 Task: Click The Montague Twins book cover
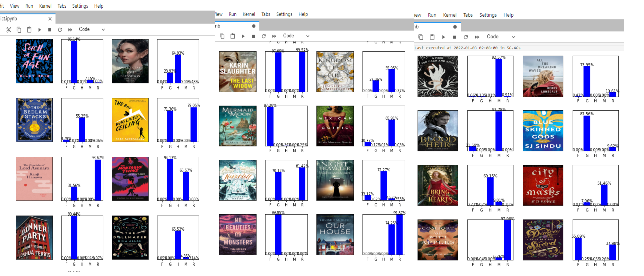click(x=130, y=179)
